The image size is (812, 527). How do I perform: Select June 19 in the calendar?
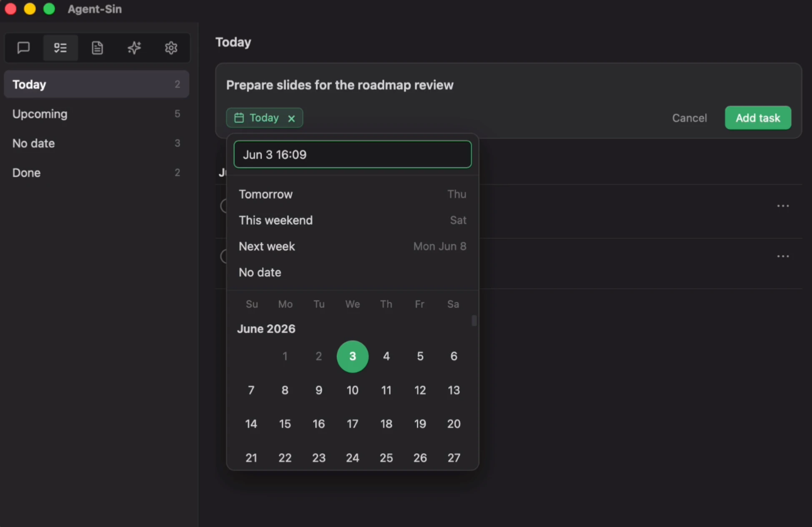pyautogui.click(x=420, y=424)
